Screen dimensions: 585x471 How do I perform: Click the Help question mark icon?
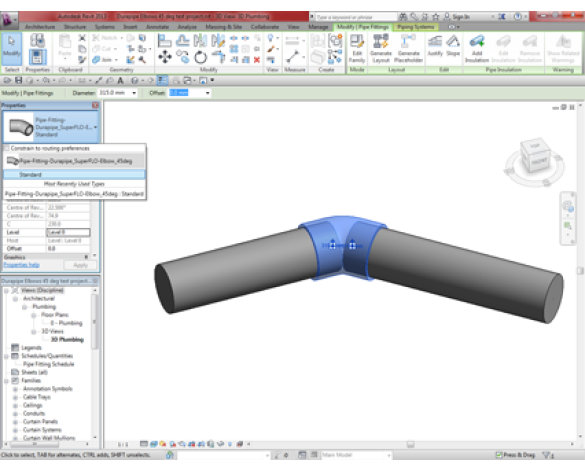point(517,16)
